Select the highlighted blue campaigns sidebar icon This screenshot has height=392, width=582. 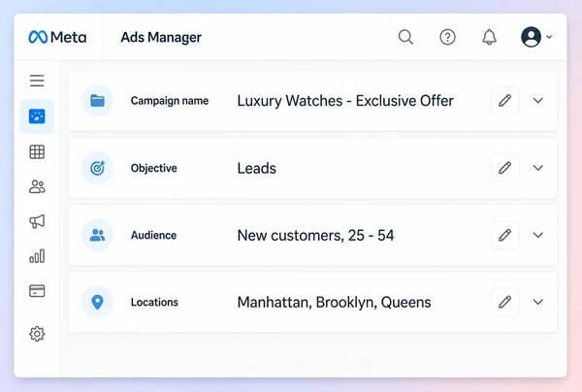(37, 116)
